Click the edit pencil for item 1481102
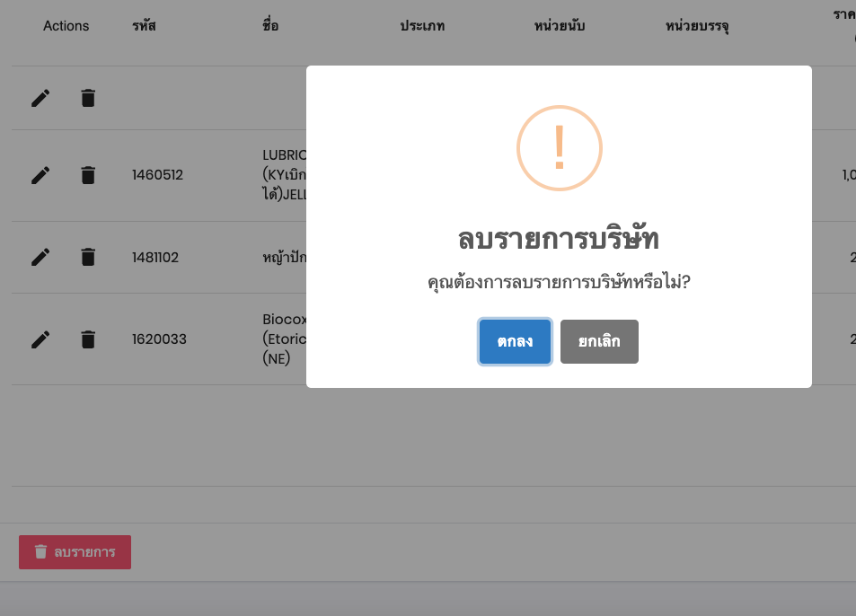856x616 pixels. coord(40,258)
